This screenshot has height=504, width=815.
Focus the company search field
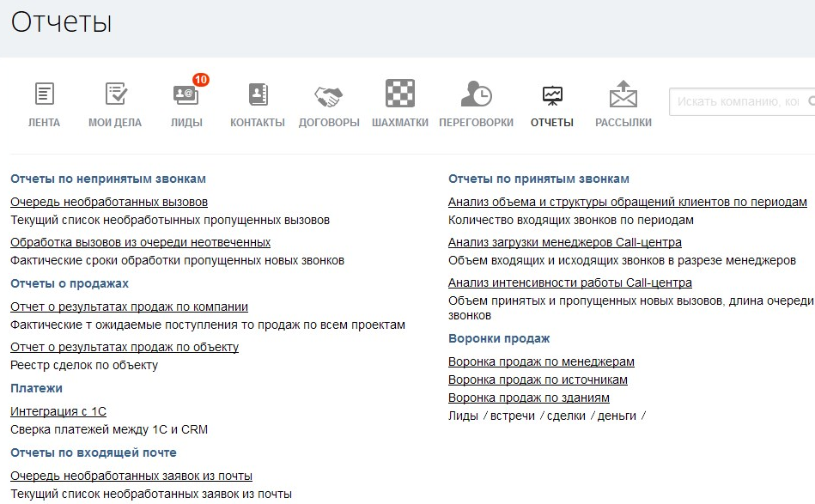[x=742, y=101]
